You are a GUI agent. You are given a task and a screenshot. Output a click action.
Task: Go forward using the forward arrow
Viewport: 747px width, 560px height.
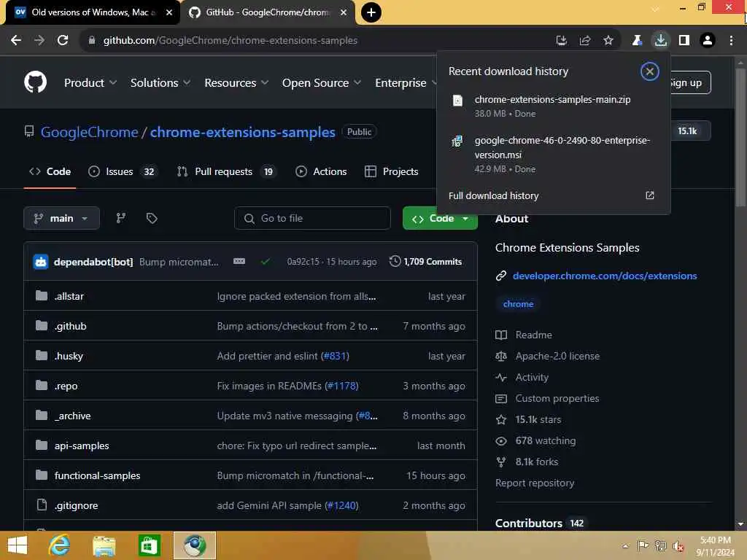[x=39, y=41]
